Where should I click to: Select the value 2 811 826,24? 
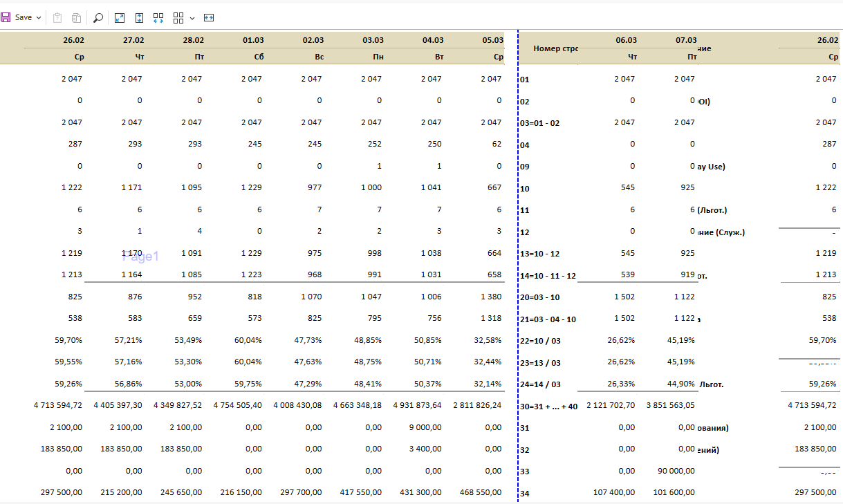pos(477,405)
